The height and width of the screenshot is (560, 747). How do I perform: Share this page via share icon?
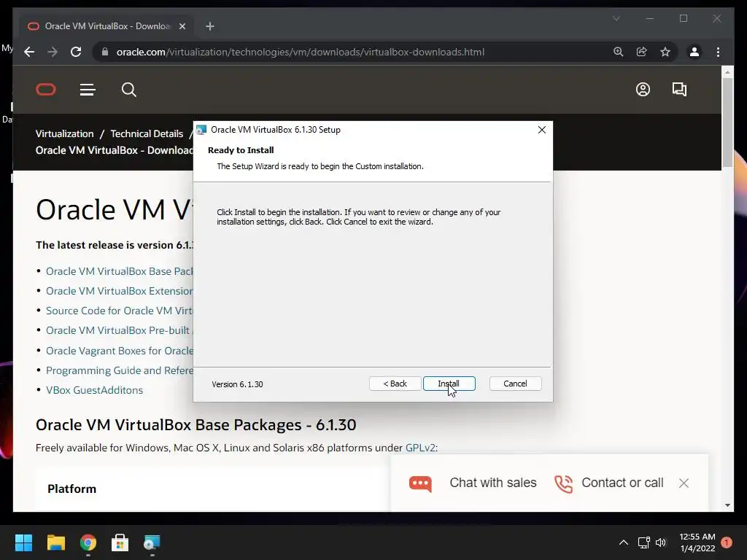pyautogui.click(x=642, y=52)
